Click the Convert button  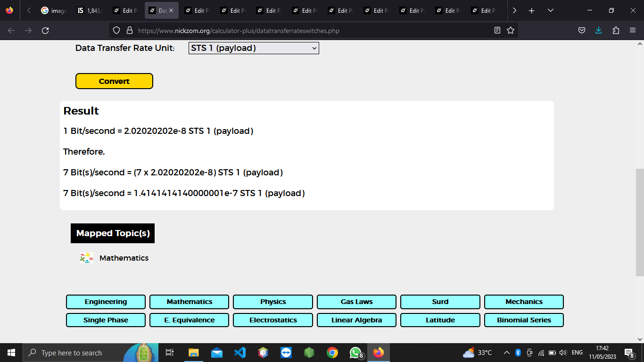[114, 81]
